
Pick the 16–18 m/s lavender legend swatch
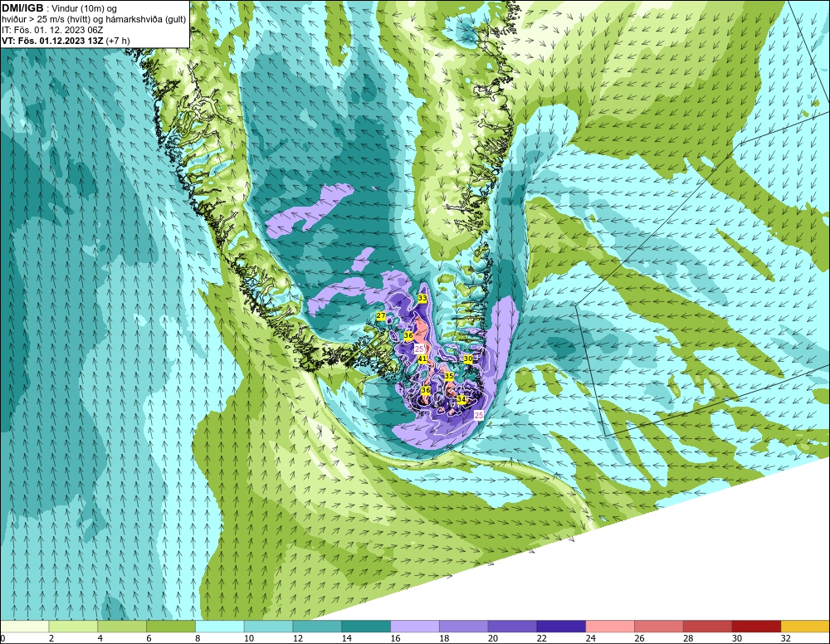coord(415,627)
